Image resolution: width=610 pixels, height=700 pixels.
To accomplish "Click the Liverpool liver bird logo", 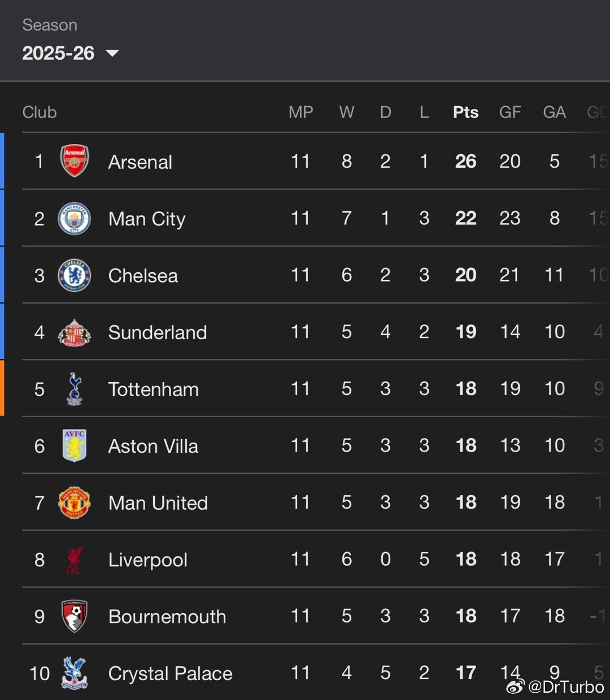I will (75, 559).
